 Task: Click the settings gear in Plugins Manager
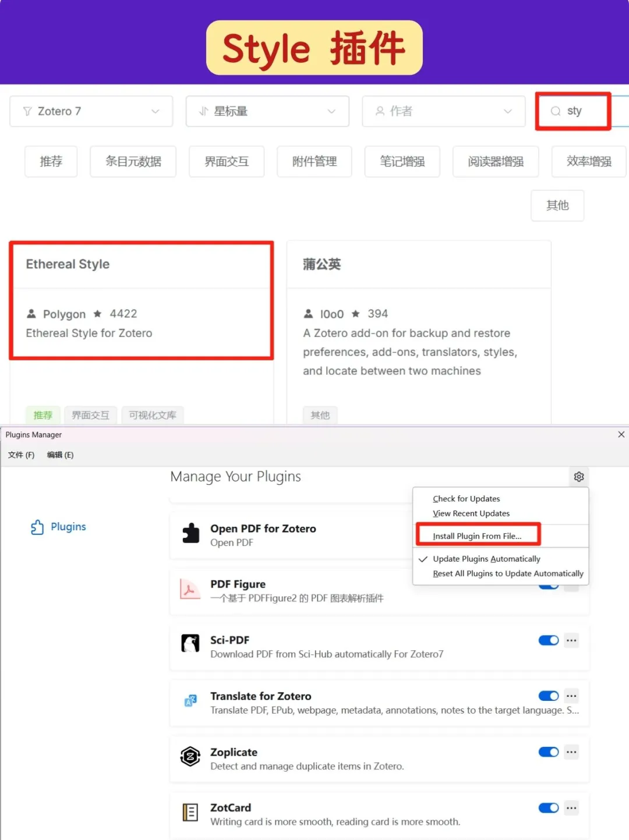(578, 477)
